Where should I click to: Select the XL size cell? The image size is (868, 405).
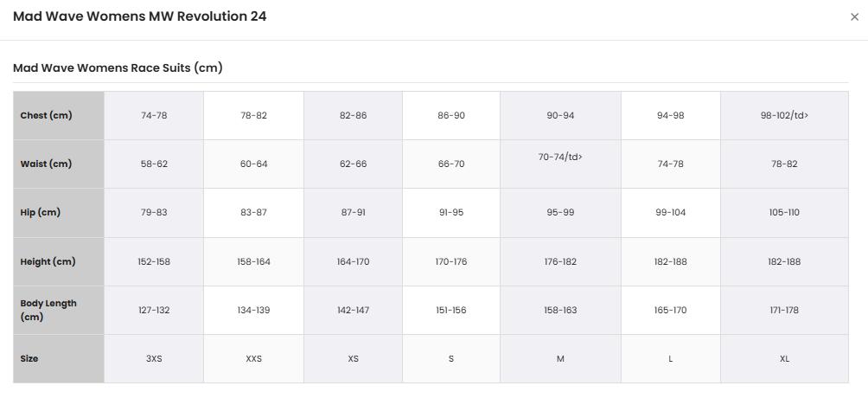pos(784,358)
